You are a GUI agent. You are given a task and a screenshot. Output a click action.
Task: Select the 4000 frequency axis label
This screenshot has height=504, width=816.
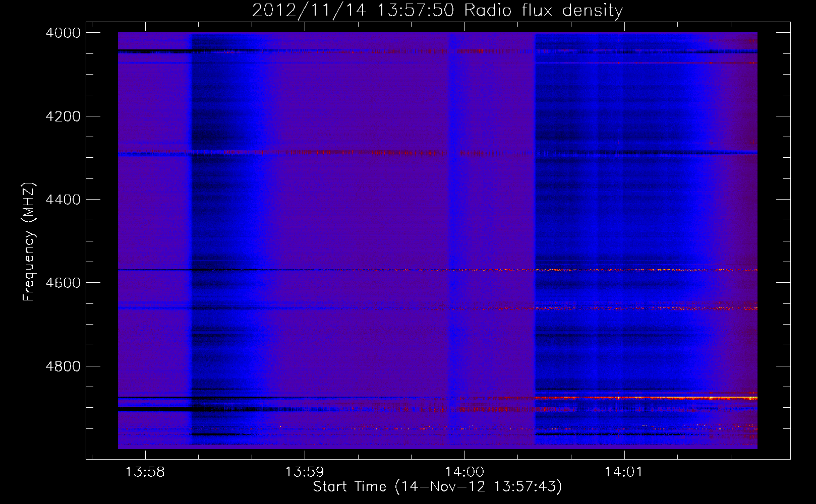[x=63, y=33]
